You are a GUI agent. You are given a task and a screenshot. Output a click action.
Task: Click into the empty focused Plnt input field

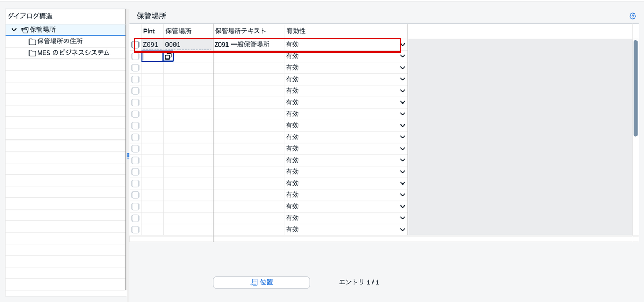(x=152, y=56)
